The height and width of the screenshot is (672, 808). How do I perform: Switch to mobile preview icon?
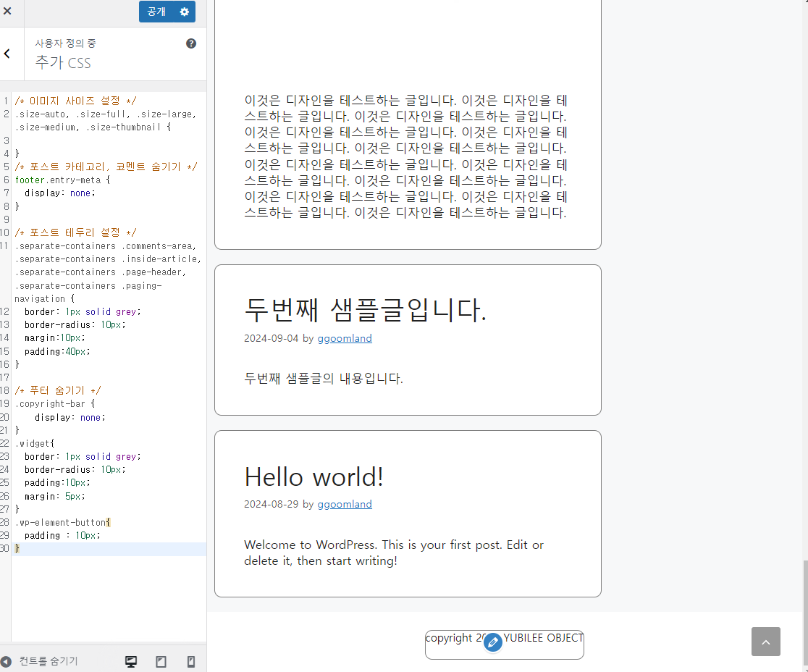pos(190,662)
